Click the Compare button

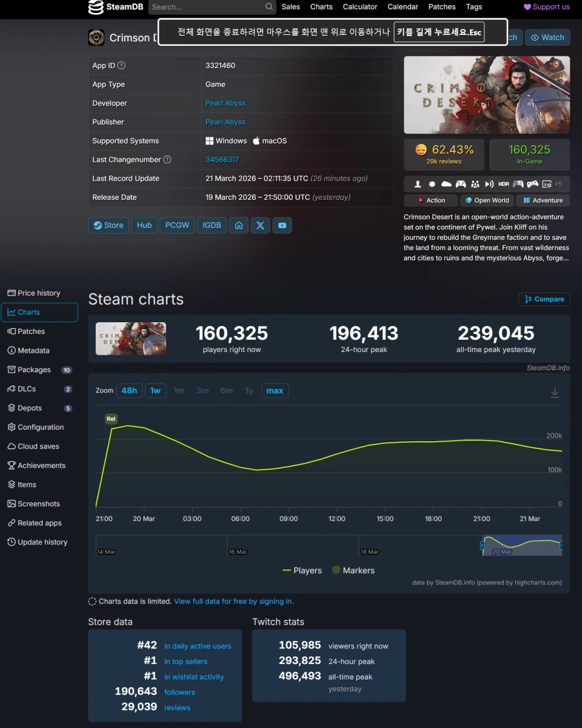tap(544, 299)
